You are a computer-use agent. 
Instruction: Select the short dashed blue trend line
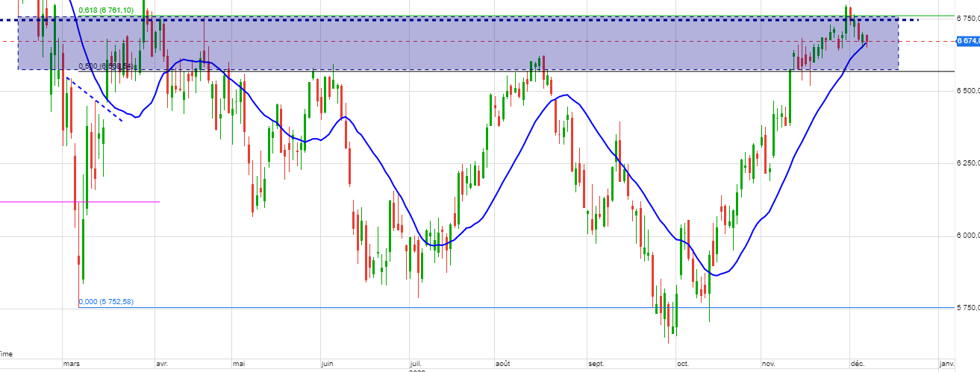pyautogui.click(x=95, y=98)
